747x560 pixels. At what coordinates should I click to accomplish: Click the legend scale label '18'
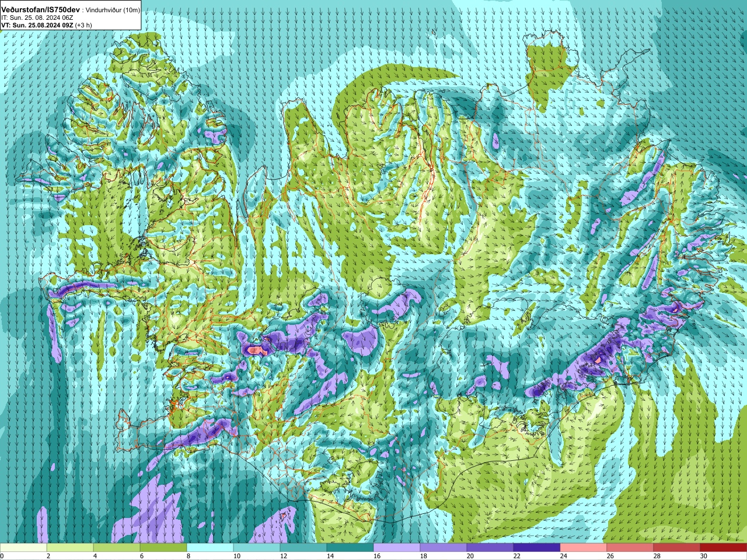[424, 556]
